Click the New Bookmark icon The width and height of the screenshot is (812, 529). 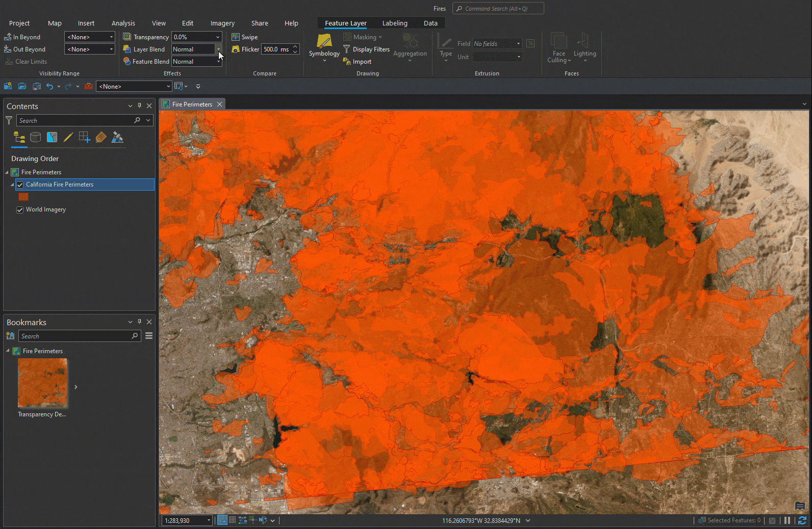[x=10, y=336]
